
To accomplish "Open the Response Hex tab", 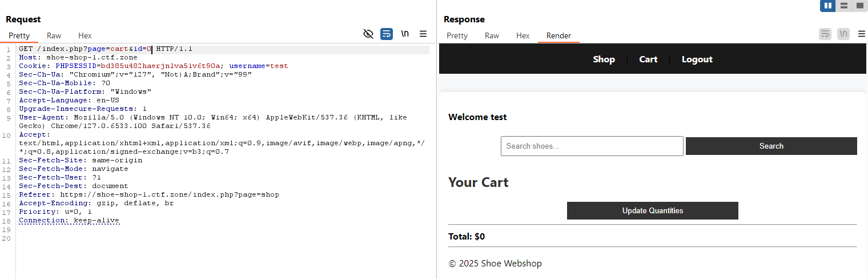I will click(523, 35).
